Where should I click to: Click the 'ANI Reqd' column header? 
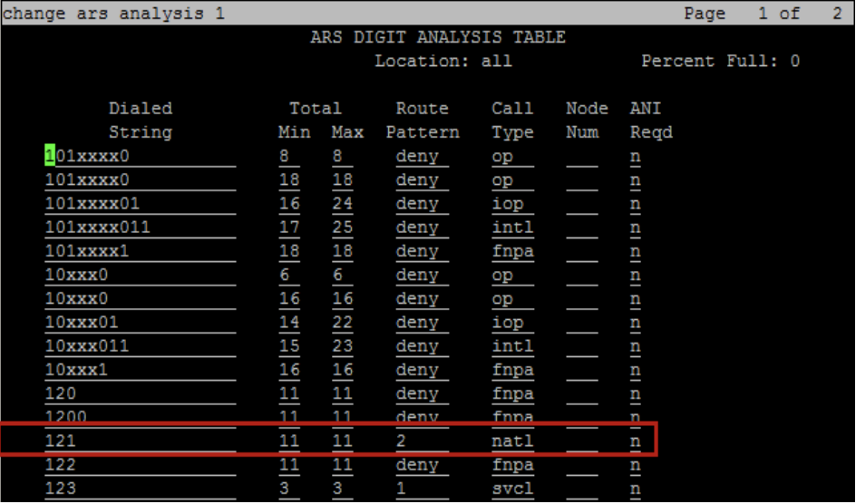[651, 121]
